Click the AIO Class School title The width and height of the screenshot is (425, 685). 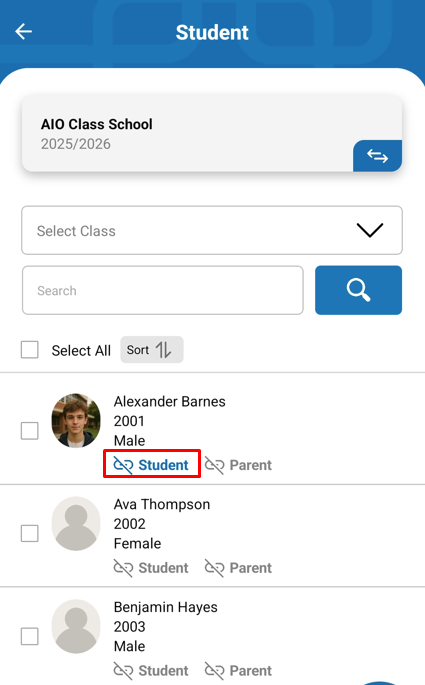click(97, 124)
